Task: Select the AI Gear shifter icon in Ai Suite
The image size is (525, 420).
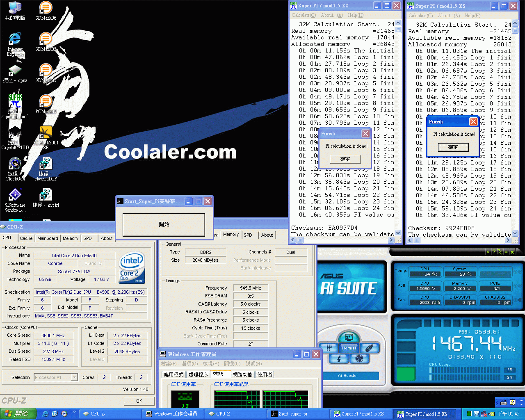Action: coord(329,348)
